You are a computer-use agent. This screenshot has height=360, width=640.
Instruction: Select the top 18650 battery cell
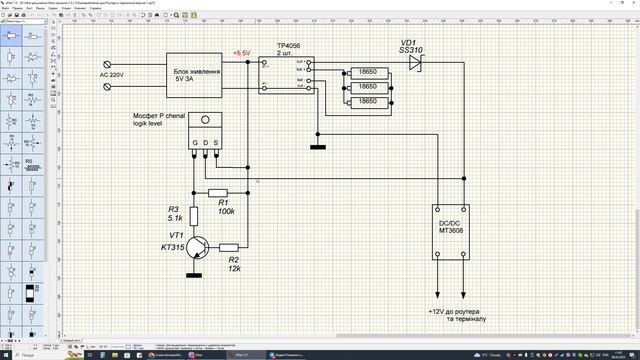tap(369, 73)
